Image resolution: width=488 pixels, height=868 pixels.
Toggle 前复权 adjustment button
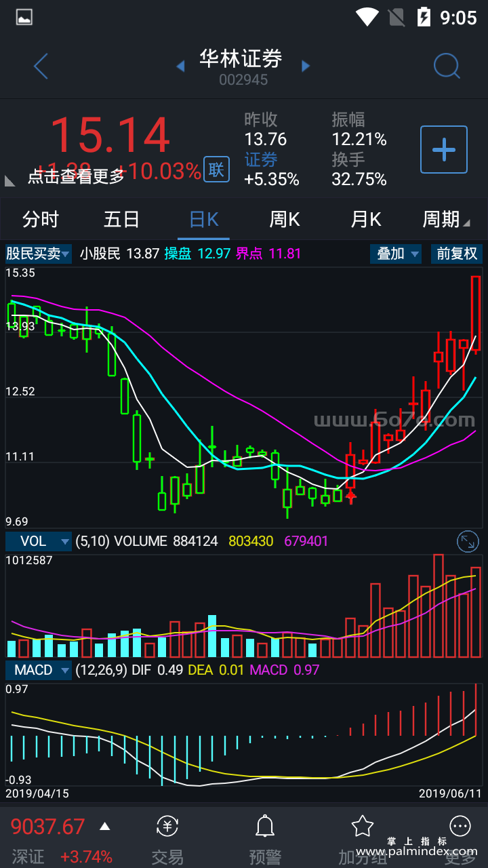457,254
